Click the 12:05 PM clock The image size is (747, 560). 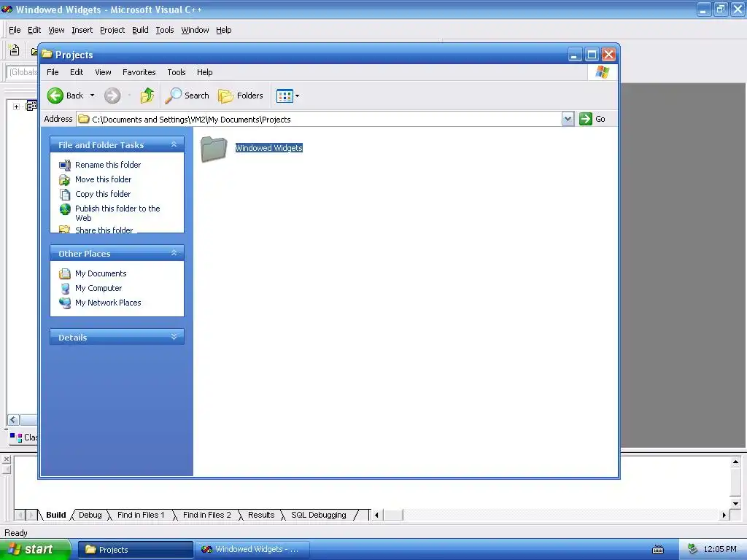pos(720,550)
